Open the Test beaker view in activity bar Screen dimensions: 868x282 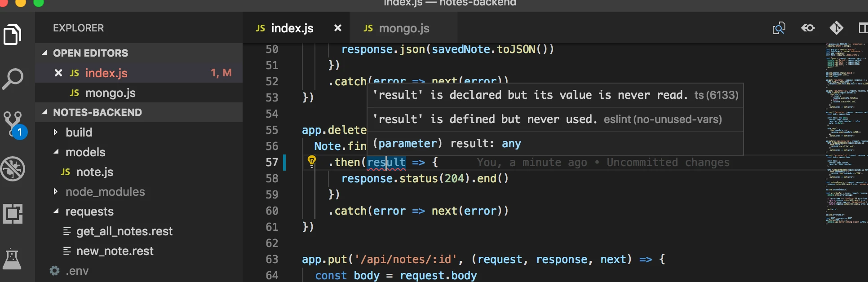click(x=12, y=259)
